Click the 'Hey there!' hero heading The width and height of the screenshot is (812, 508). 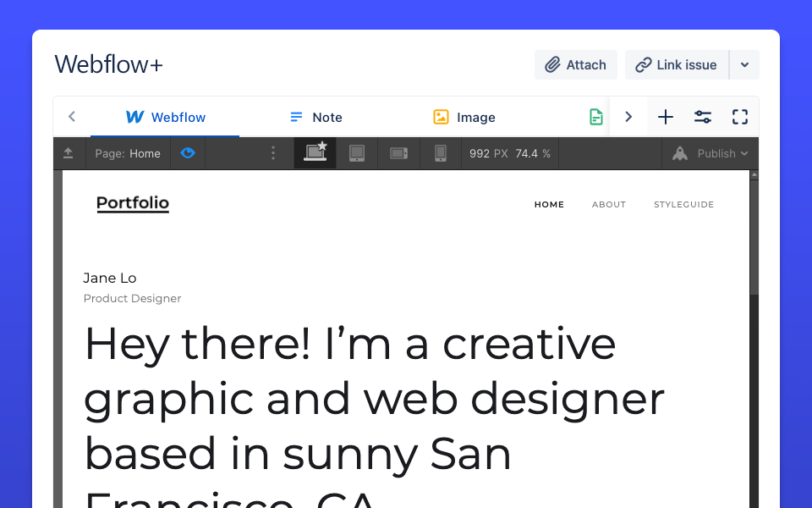374,416
